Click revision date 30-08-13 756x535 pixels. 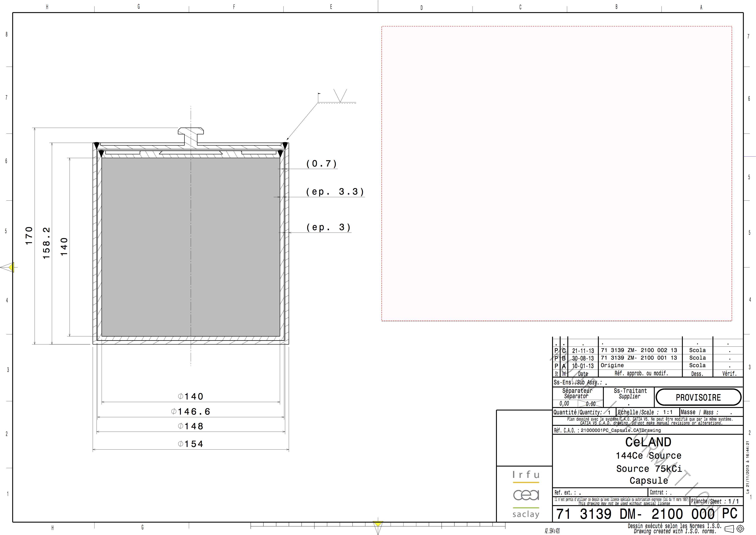coord(583,358)
